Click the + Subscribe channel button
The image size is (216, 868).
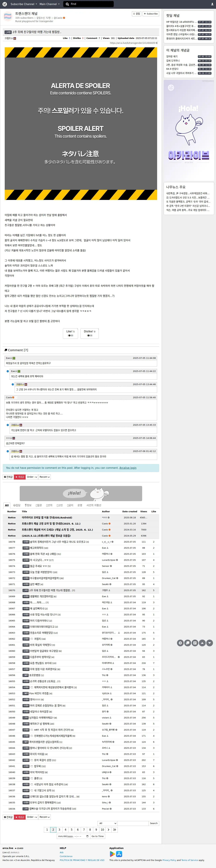[151, 14]
